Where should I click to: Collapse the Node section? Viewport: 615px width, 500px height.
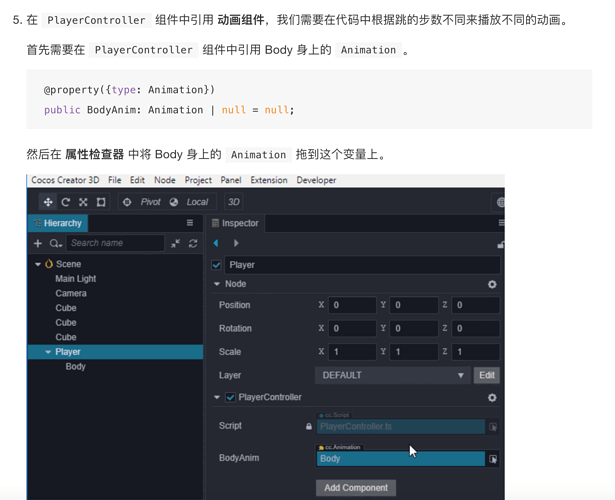click(x=217, y=284)
